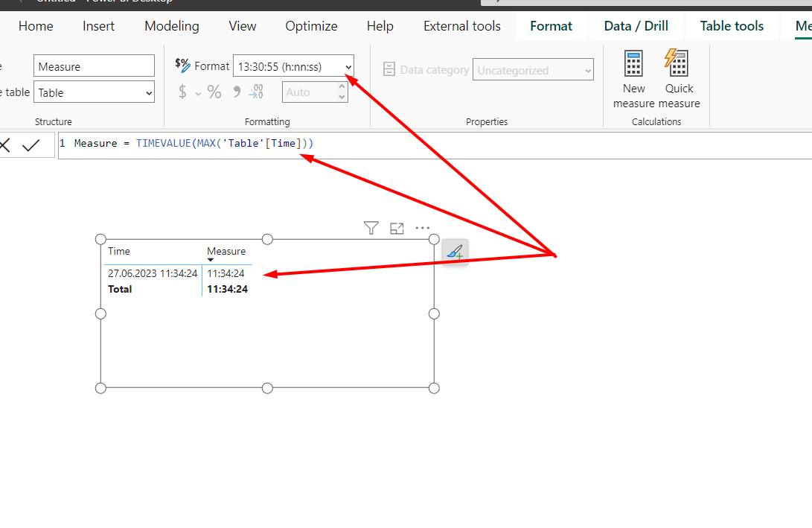Select the Format ribbon tab
This screenshot has width=812, height=528.
(551, 26)
